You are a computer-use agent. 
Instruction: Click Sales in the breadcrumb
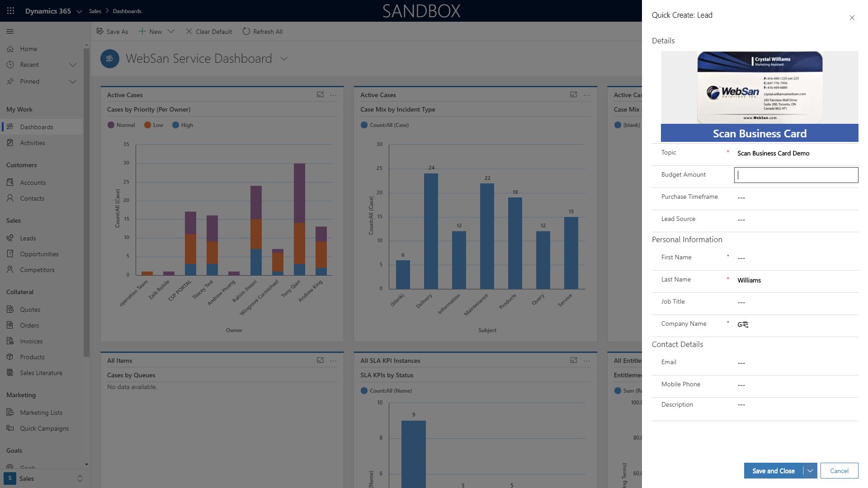point(95,11)
